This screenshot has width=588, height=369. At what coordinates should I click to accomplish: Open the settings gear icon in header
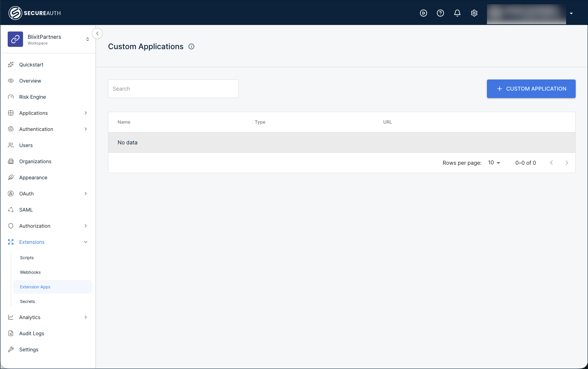point(474,13)
